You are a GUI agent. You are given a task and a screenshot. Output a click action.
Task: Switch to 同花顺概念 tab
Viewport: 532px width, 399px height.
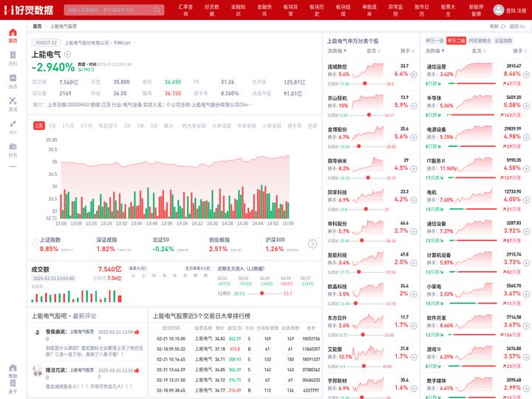pyautogui.click(x=480, y=41)
